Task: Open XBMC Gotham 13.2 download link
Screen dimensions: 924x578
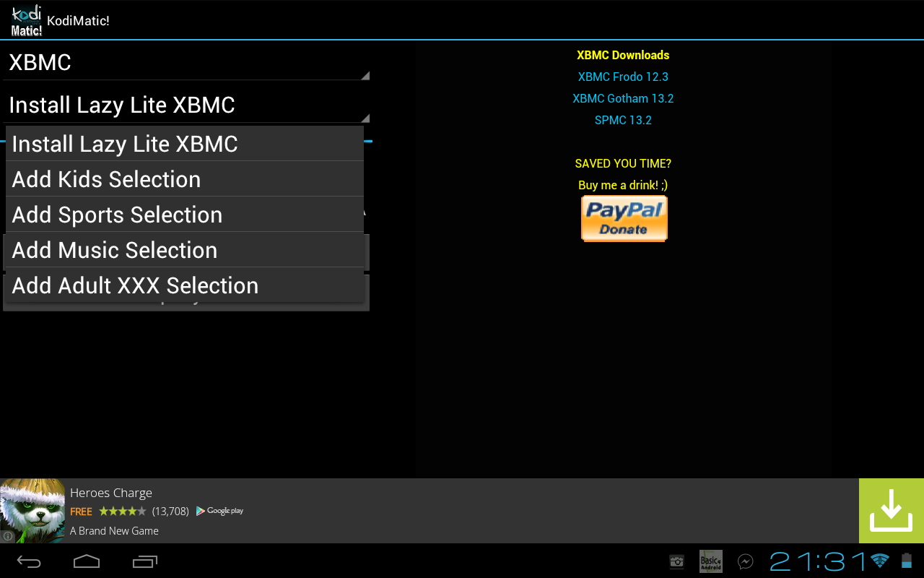Action: coord(623,98)
